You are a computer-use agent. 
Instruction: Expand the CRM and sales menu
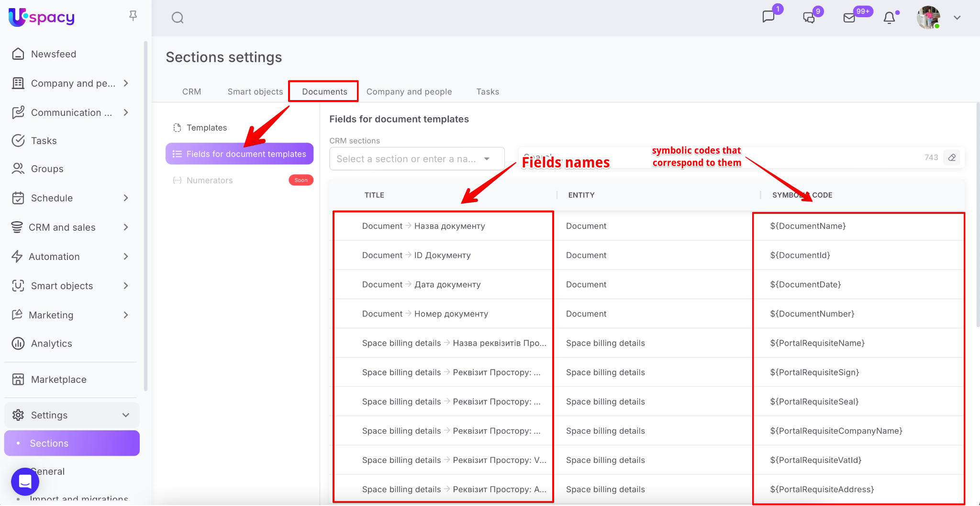[126, 227]
